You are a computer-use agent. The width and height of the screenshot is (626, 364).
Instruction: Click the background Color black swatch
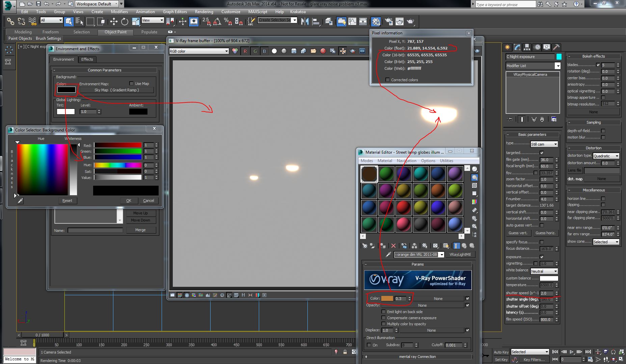click(x=66, y=90)
